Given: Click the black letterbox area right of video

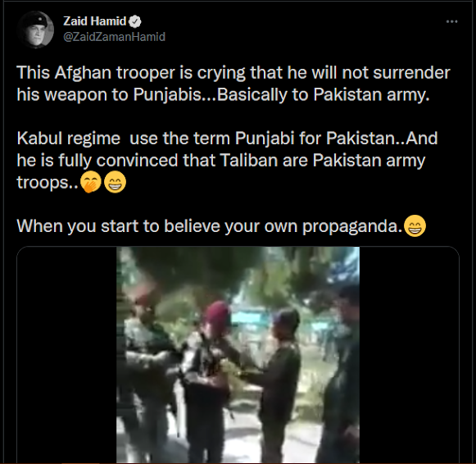Looking at the screenshot, I should pyautogui.click(x=409, y=355).
